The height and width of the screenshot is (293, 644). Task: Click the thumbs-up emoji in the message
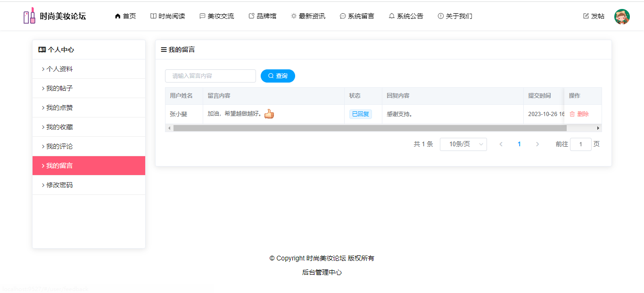pos(269,114)
